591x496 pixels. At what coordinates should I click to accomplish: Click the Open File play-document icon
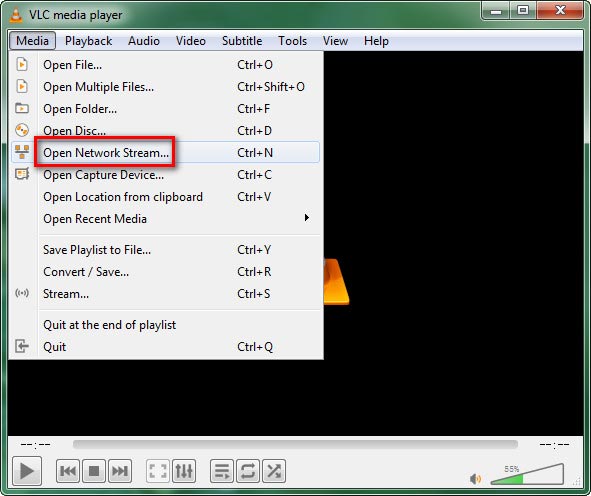point(22,64)
